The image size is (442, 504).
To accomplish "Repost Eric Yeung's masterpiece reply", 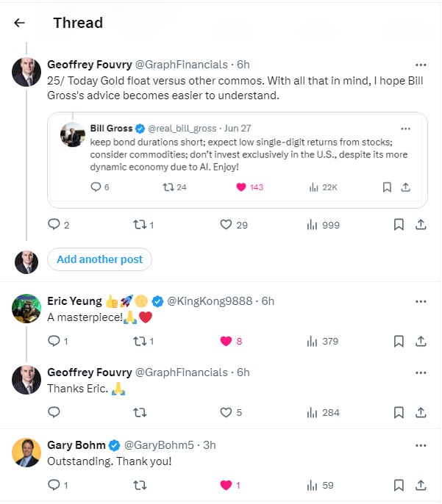I will coord(139,341).
